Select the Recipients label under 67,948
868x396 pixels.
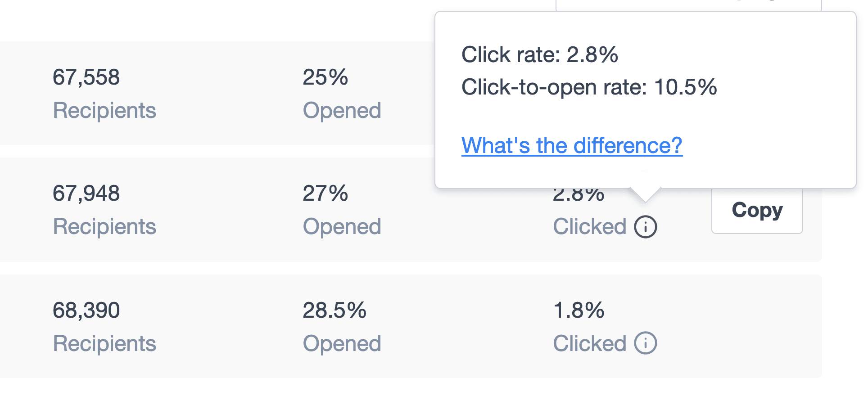104,227
